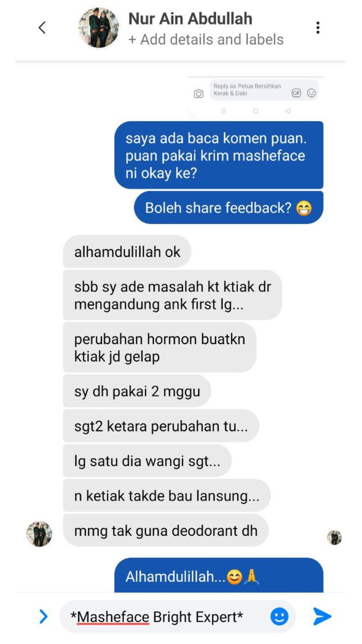Screen dimensions: 362x644
Task: Select the 'Boleh share feedback?' message bubble
Action: coord(229,208)
